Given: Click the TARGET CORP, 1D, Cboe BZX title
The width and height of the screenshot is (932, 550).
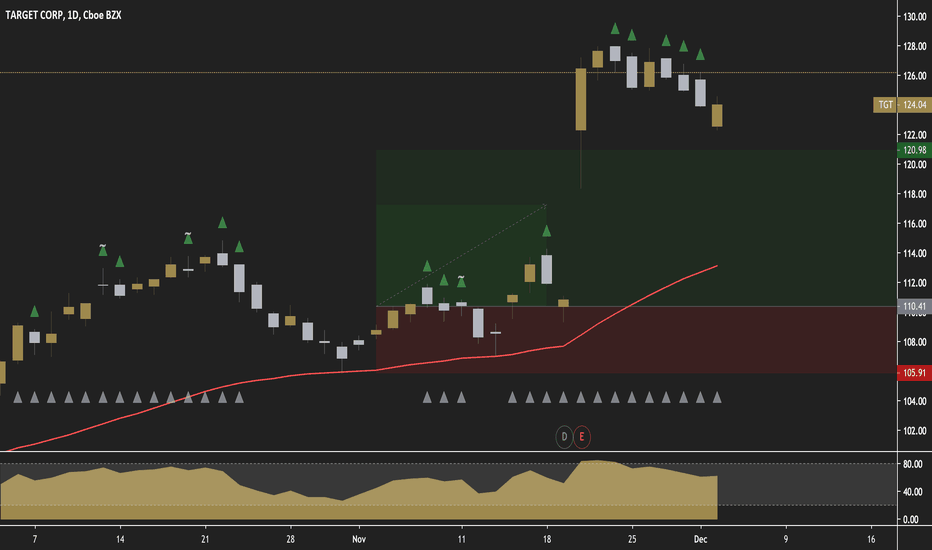Looking at the screenshot, I should [x=64, y=15].
